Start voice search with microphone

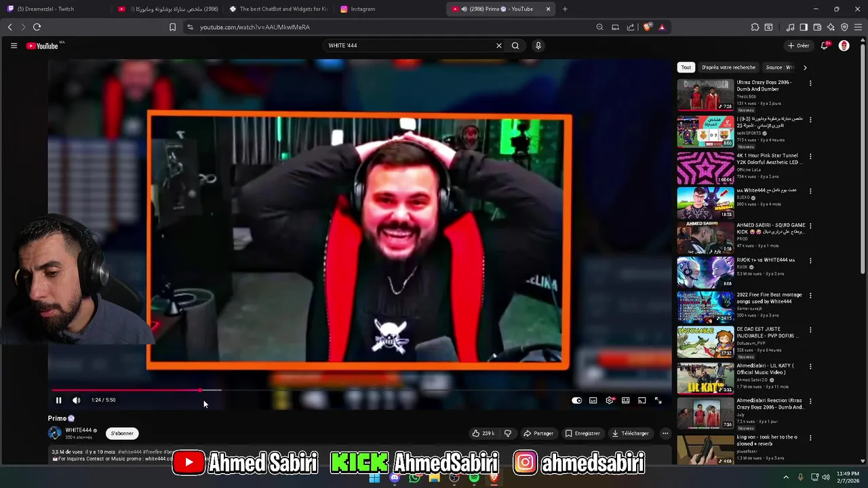[x=538, y=45]
